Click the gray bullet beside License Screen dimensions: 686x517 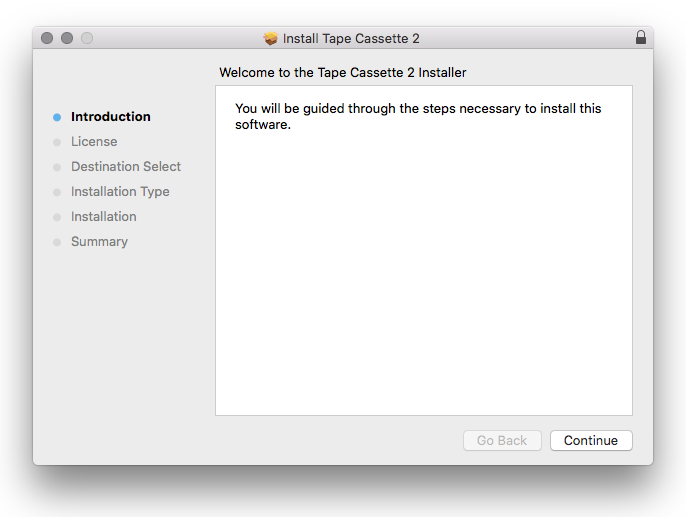coord(57,142)
